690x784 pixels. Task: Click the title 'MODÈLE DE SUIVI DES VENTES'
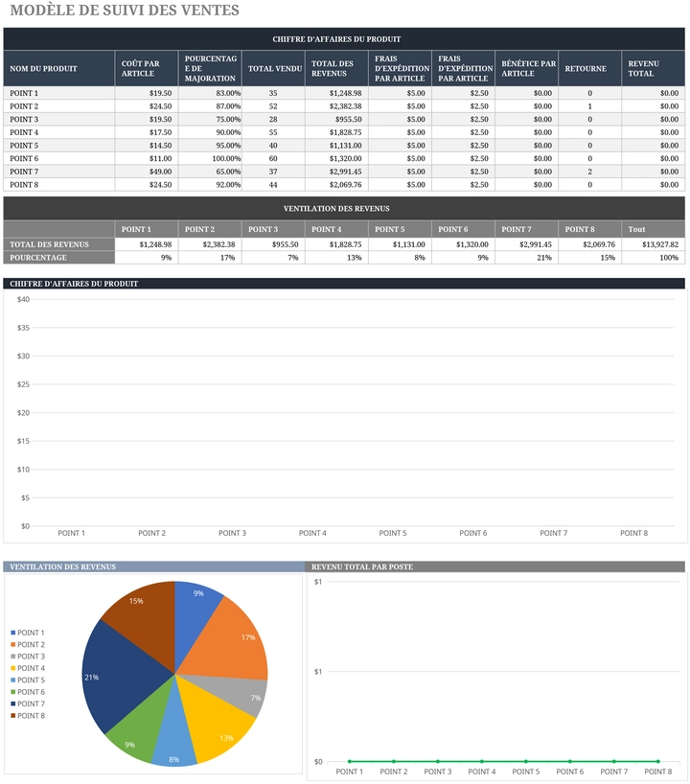(x=125, y=10)
